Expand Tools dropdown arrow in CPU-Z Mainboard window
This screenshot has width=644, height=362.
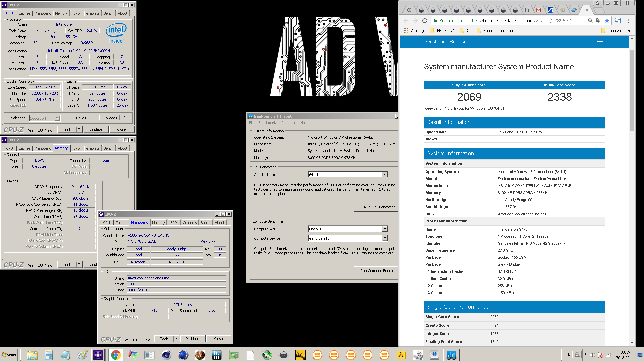176,339
